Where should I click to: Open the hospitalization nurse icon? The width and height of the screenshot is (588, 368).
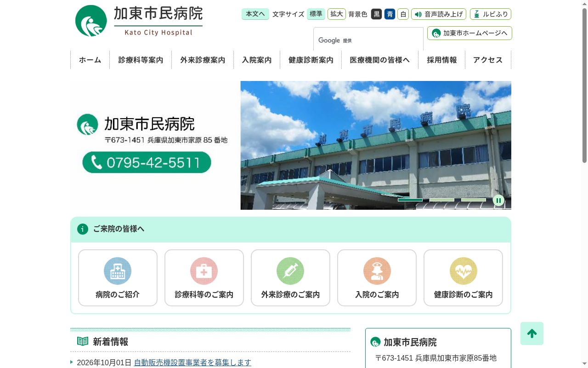coord(377,271)
